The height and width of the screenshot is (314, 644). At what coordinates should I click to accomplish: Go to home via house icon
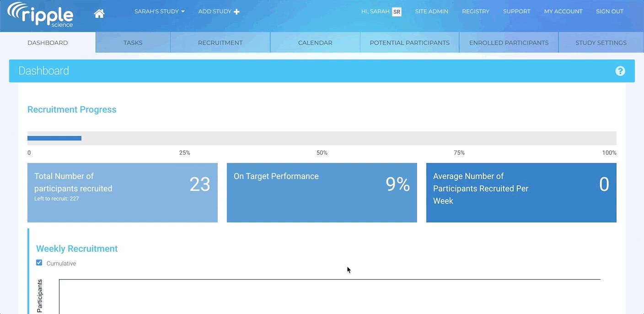(99, 13)
